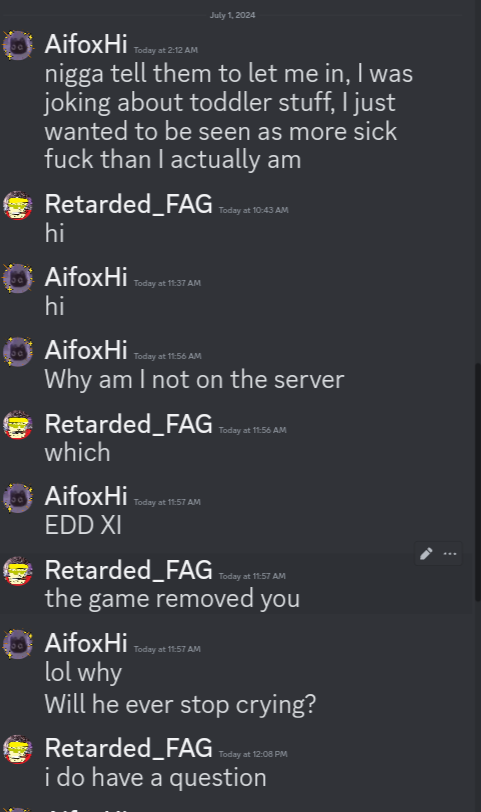Click AifoxHi's username on the 2:12 AM message

click(x=86, y=44)
